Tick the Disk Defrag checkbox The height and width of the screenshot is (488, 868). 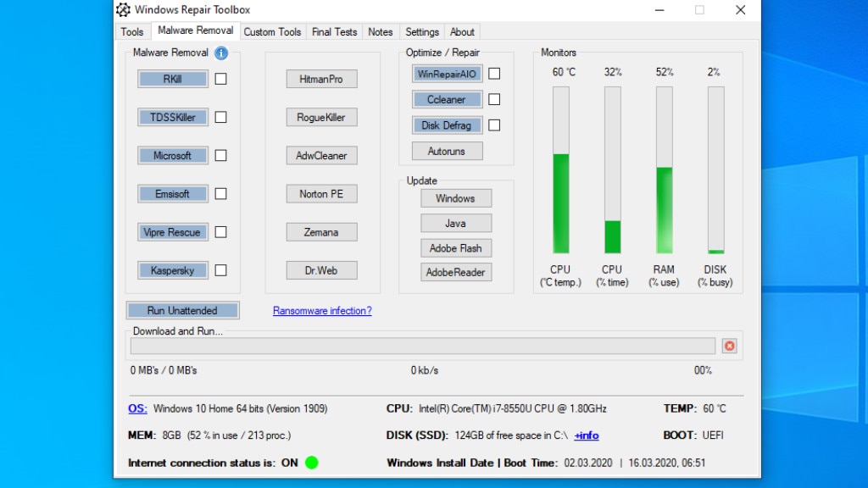(x=494, y=125)
